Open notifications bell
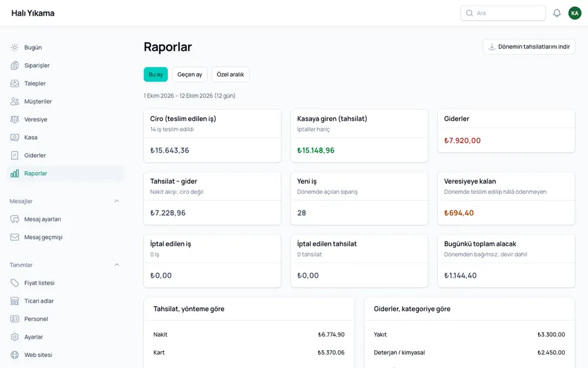The height and width of the screenshot is (368, 588). (557, 13)
